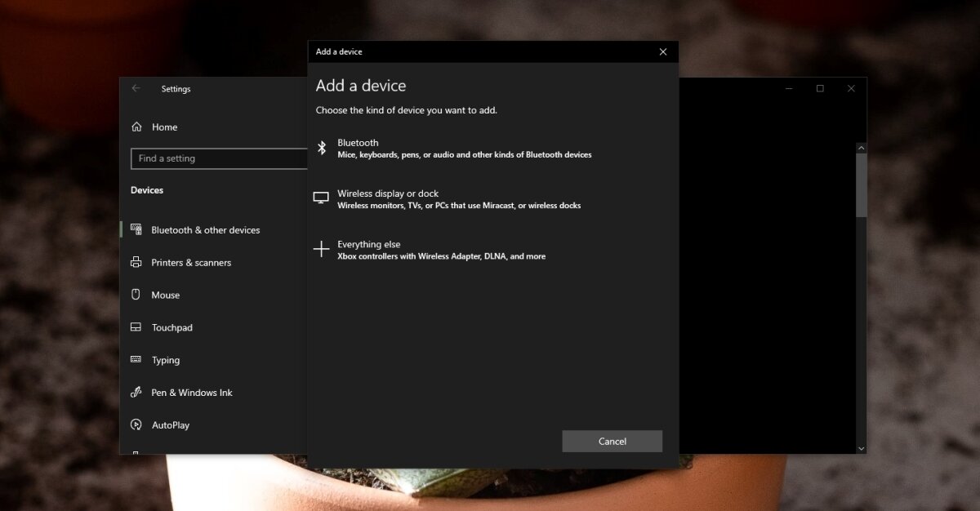
Task: Click the plus icon beside Everything else
Action: (321, 249)
